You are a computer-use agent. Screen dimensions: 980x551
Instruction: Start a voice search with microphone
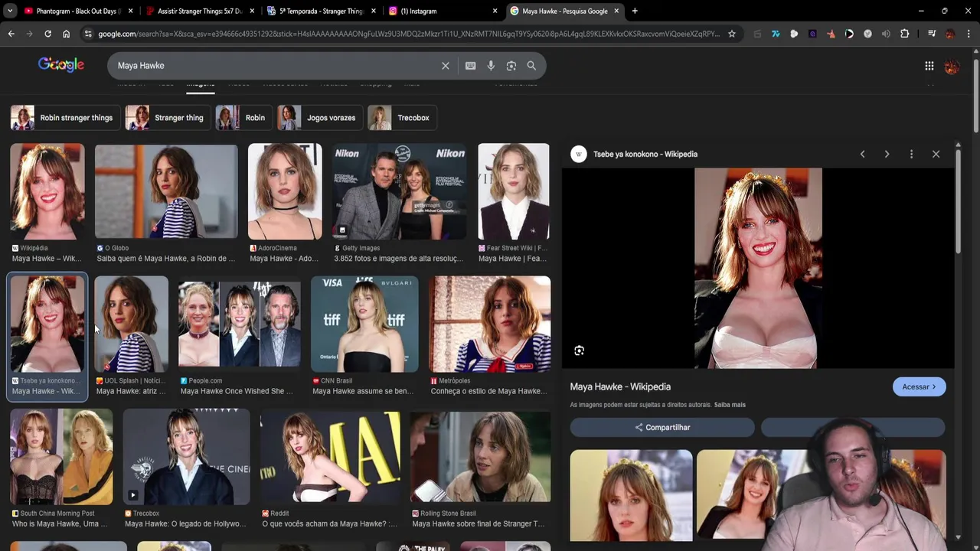[491, 66]
